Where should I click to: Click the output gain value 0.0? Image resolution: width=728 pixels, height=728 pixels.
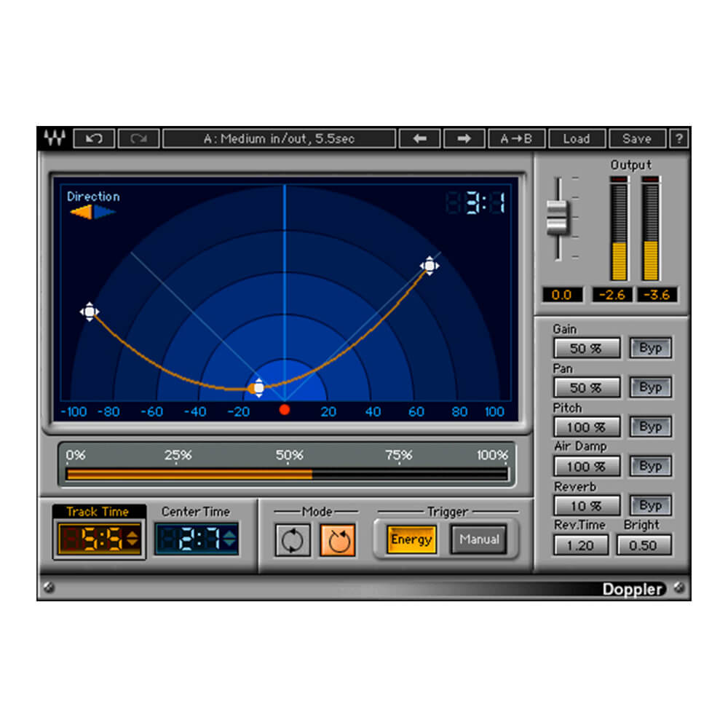562,295
